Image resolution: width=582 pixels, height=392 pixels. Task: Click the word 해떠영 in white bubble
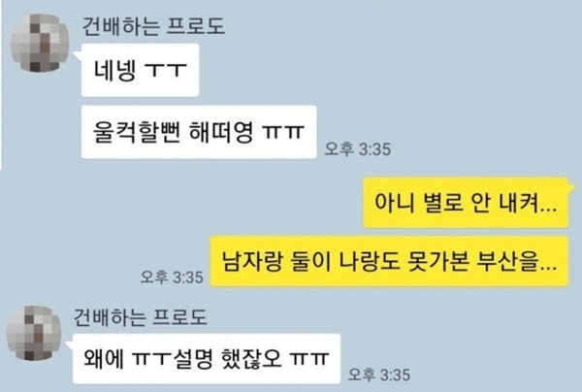pos(221,132)
